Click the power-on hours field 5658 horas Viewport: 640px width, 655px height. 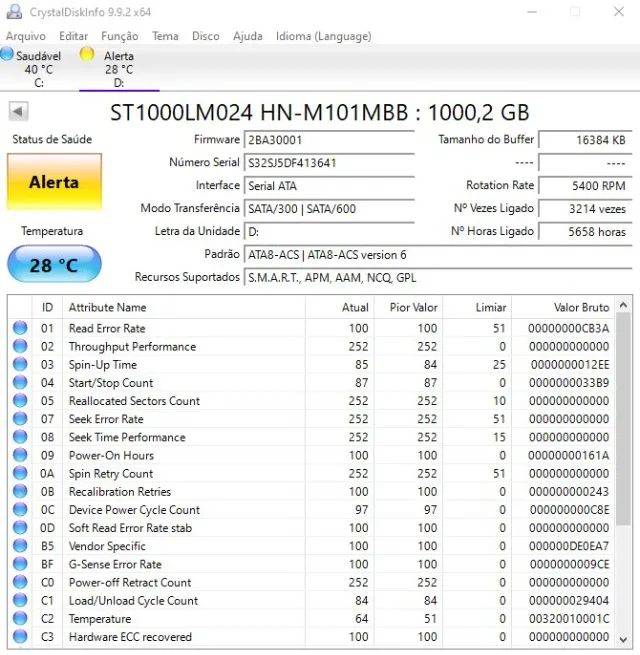[x=585, y=231]
